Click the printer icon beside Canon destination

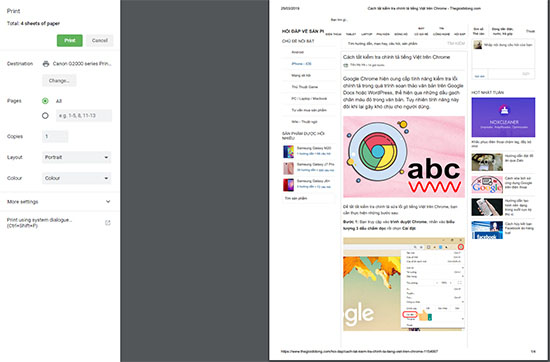tap(46, 64)
